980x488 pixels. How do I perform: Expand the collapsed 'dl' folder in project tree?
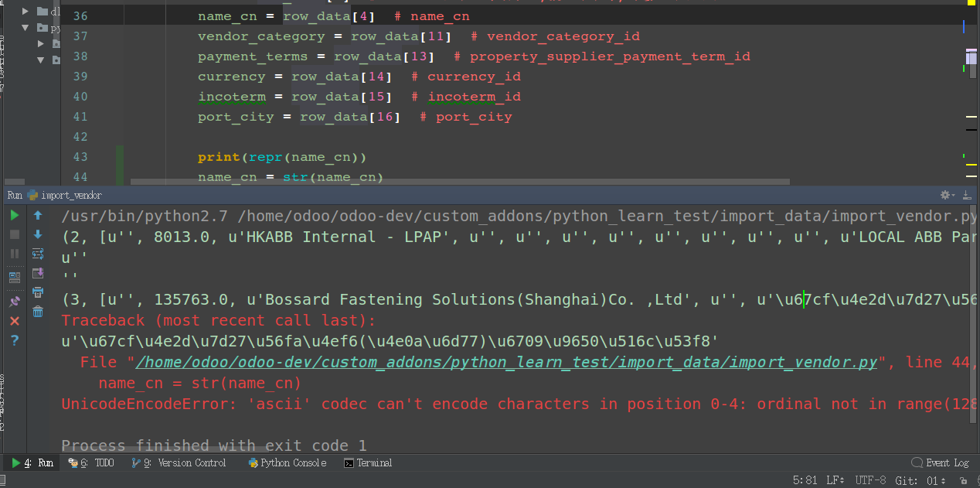[x=26, y=12]
